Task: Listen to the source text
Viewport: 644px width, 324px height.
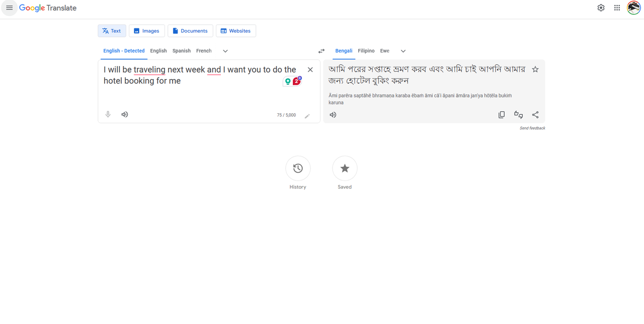Action: (x=125, y=114)
